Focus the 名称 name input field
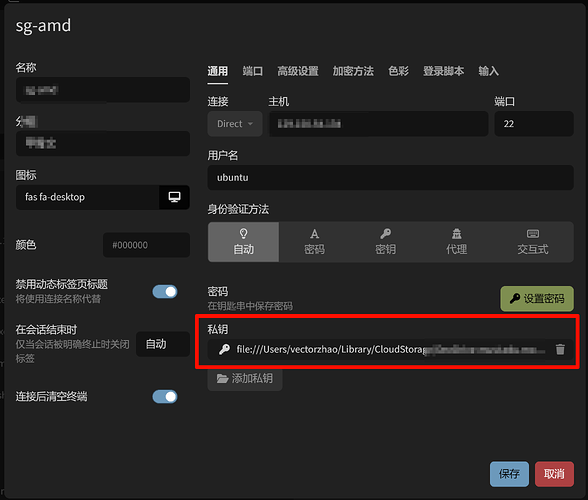The width and height of the screenshot is (588, 500). click(103, 90)
